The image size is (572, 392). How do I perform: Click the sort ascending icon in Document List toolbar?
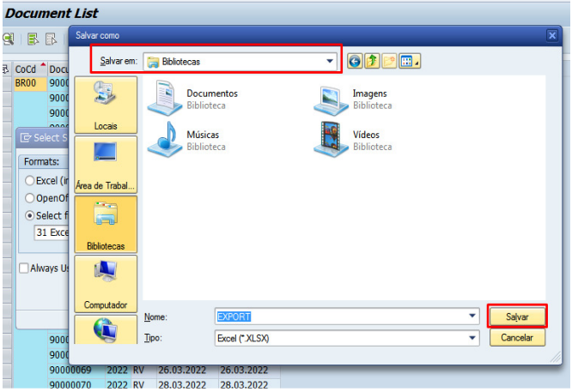pyautogui.click(x=33, y=39)
